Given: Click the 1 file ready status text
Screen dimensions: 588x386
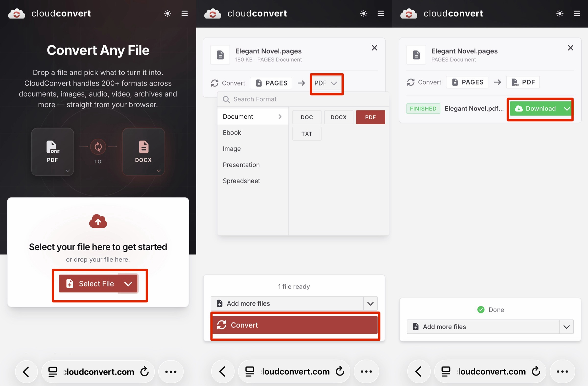Looking at the screenshot, I should tap(294, 286).
